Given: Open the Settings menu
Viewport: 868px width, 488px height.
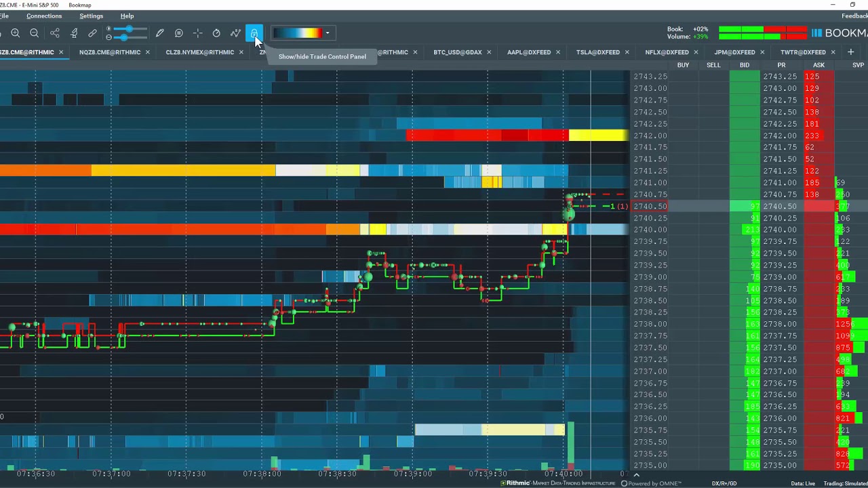Looking at the screenshot, I should coord(91,16).
